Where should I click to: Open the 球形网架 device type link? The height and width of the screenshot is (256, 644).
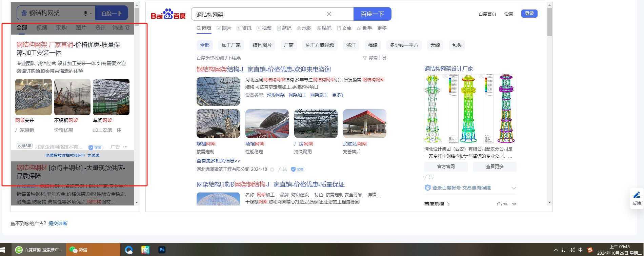click(x=276, y=95)
